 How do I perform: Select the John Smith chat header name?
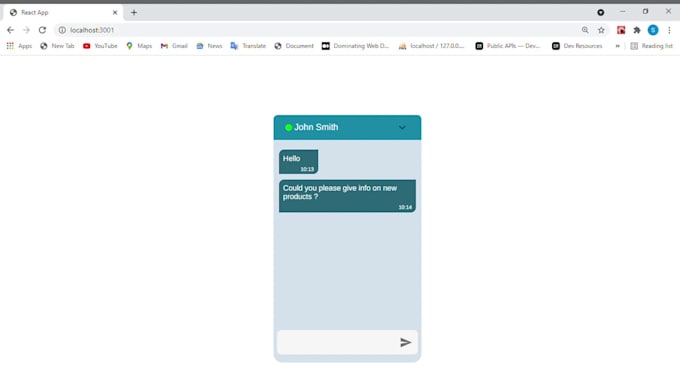pyautogui.click(x=316, y=127)
